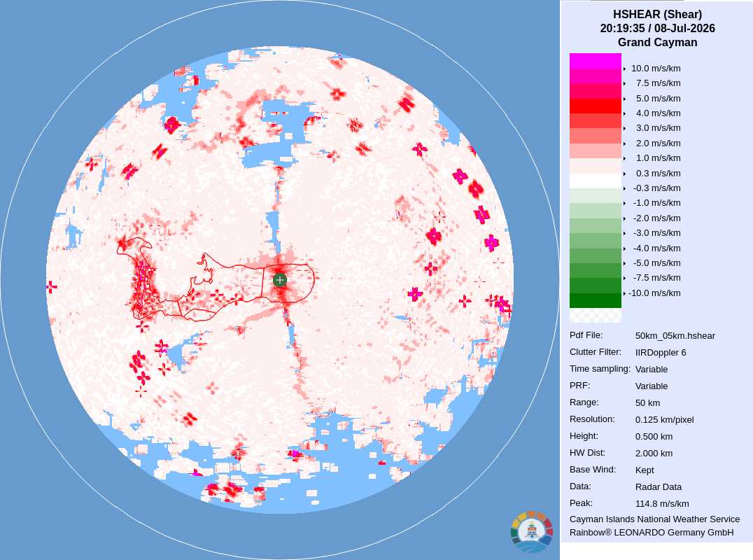Click the Rainbow LEONARDO Germany GmbH text
753x560 pixels.
point(652,533)
